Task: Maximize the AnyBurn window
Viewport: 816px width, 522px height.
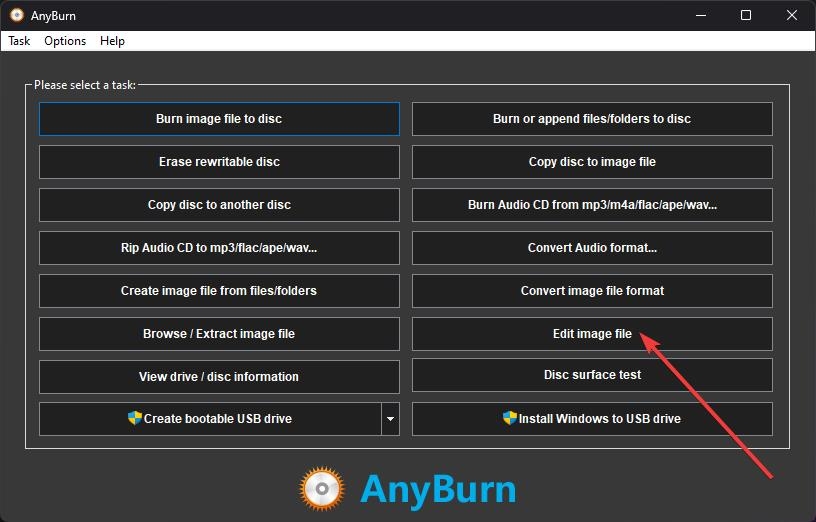Action: coord(746,15)
